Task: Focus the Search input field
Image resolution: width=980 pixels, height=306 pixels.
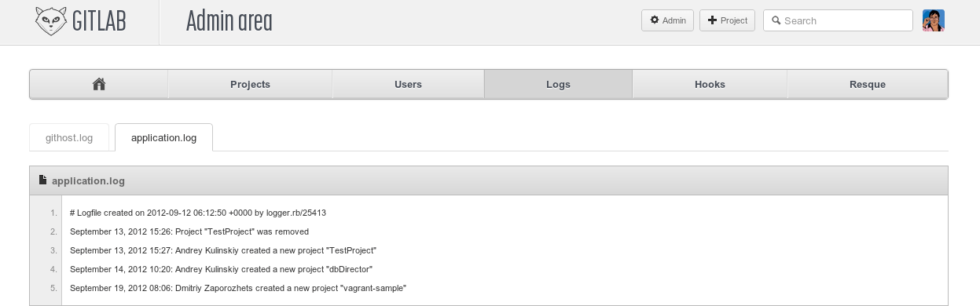Action: [x=838, y=20]
